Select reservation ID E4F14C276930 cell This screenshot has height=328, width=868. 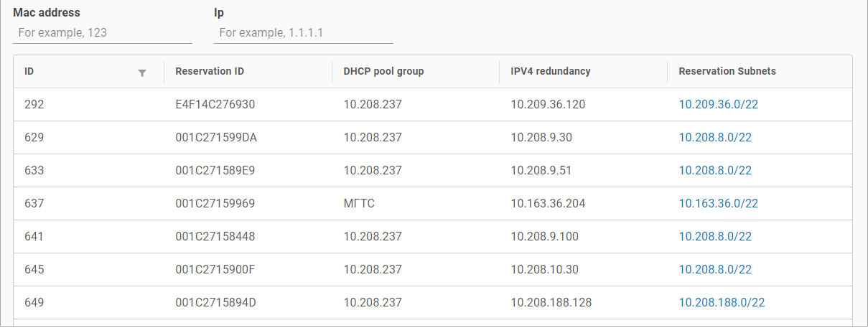click(215, 104)
